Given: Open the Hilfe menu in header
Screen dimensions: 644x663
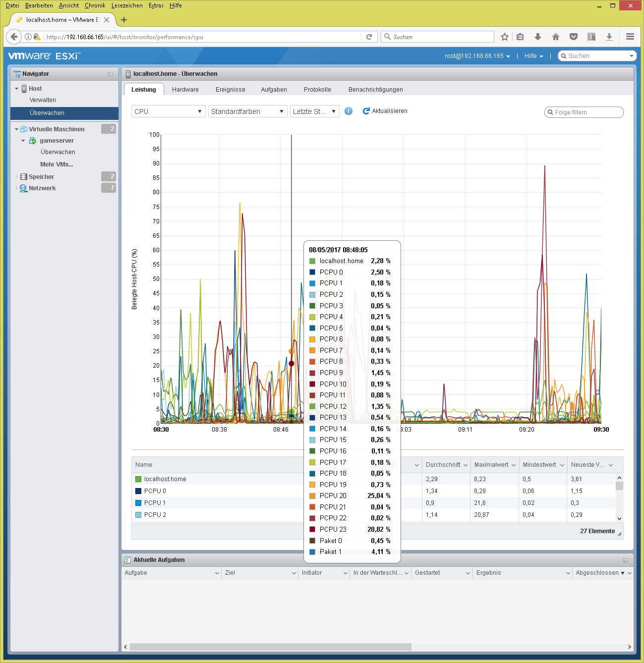Looking at the screenshot, I should [533, 56].
